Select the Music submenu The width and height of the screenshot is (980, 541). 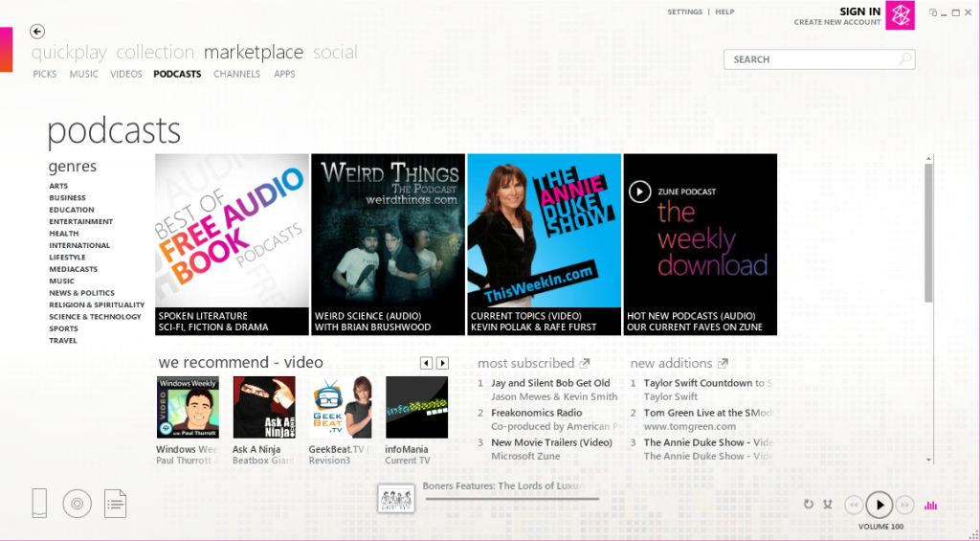click(x=84, y=74)
